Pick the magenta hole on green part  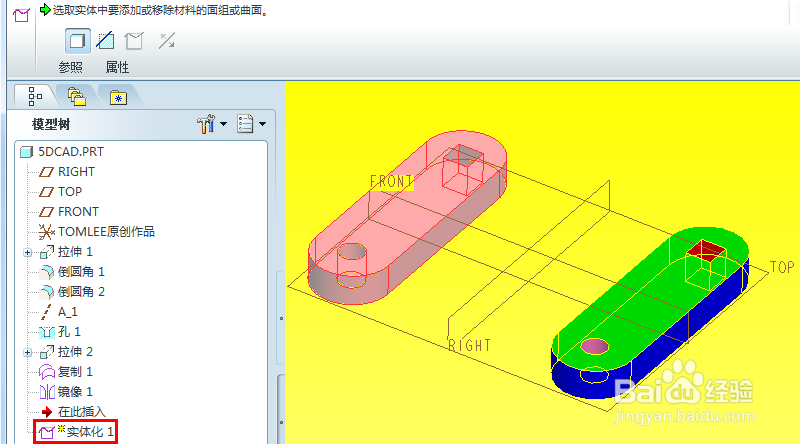point(595,346)
